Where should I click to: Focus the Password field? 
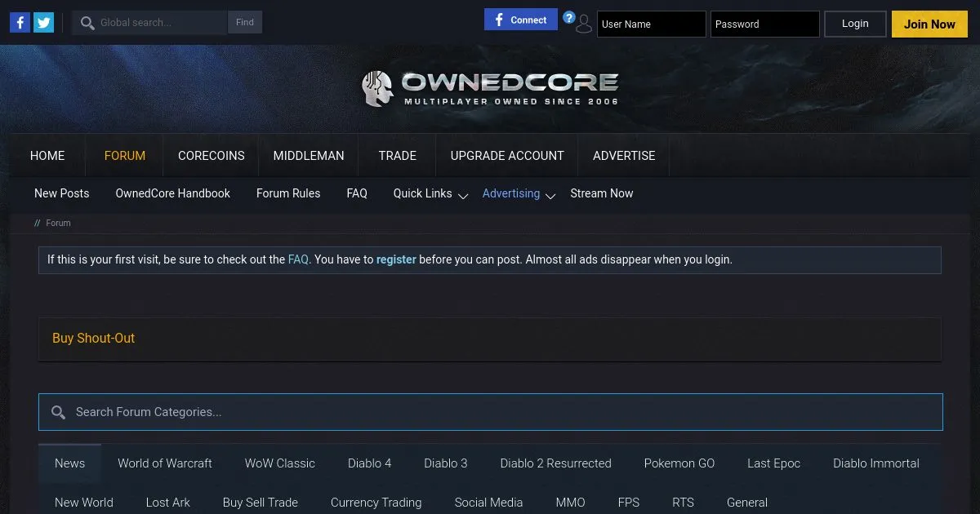click(765, 24)
